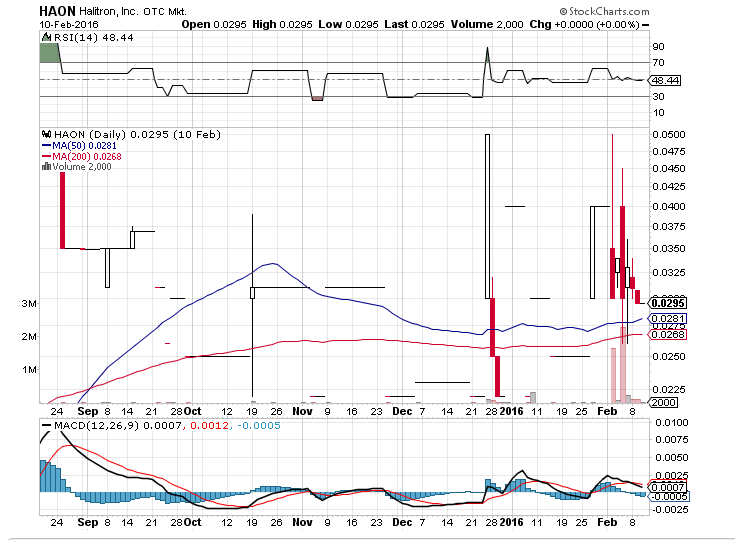Click the Last 0.0295 value in header

tap(414, 24)
